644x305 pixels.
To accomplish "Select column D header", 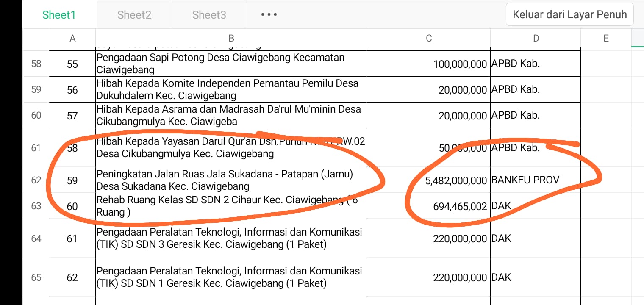I will 536,39.
